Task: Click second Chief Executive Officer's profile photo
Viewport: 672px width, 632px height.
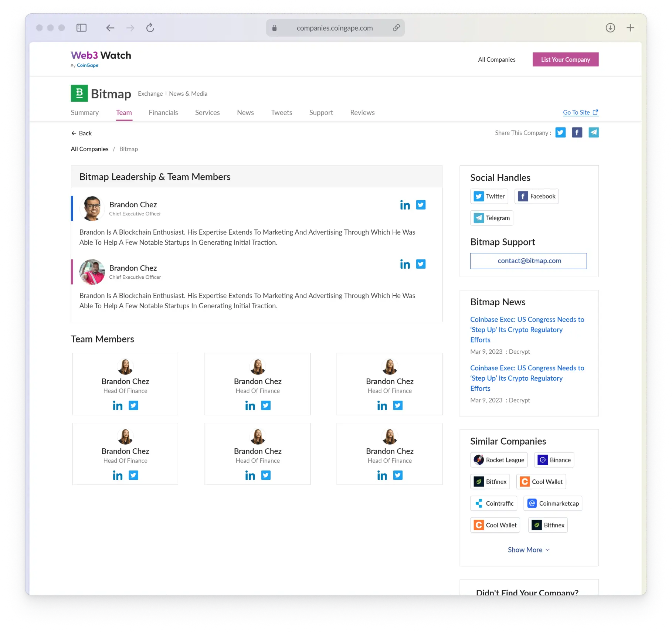Action: 92,272
